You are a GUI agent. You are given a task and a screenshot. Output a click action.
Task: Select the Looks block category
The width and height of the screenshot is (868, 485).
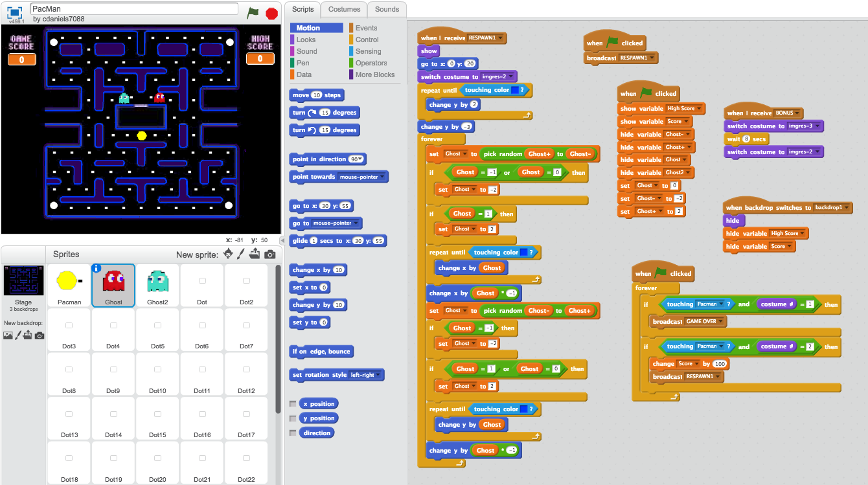[x=306, y=39]
